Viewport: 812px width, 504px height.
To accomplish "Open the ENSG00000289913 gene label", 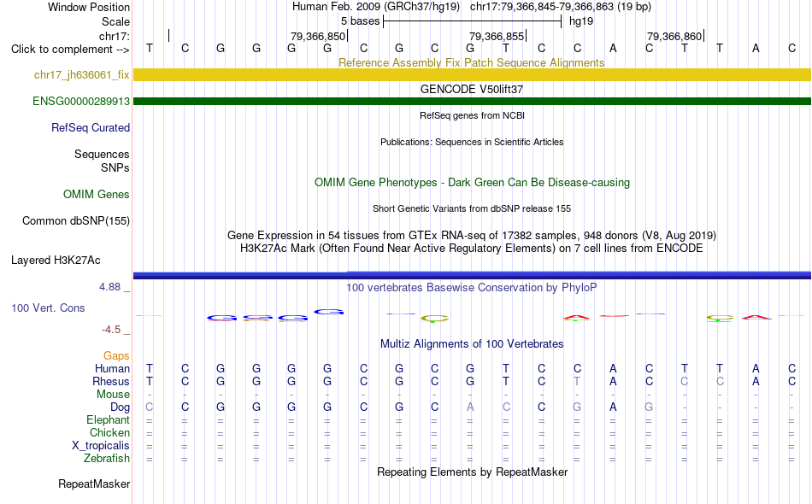I will click(81, 101).
